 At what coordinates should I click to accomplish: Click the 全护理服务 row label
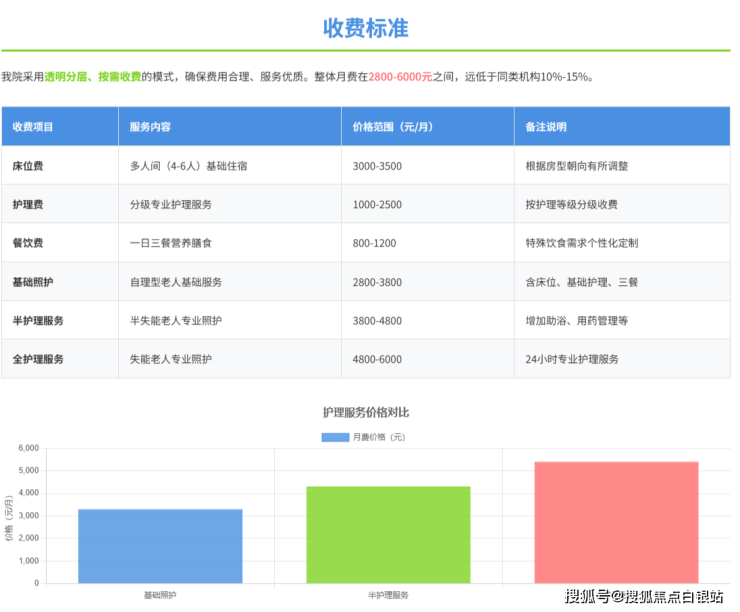[38, 359]
